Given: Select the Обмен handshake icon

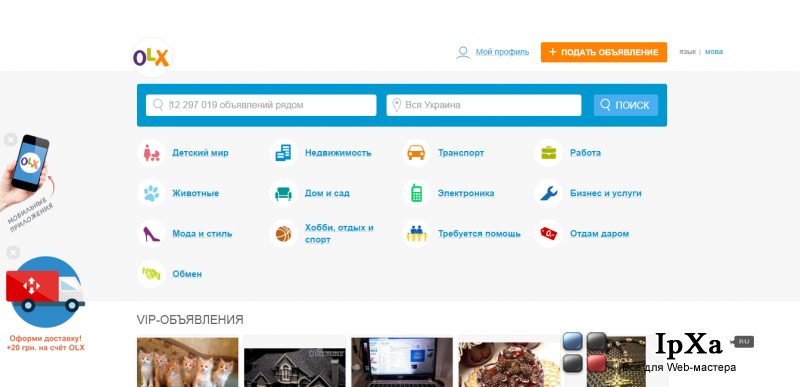Looking at the screenshot, I should point(151,274).
